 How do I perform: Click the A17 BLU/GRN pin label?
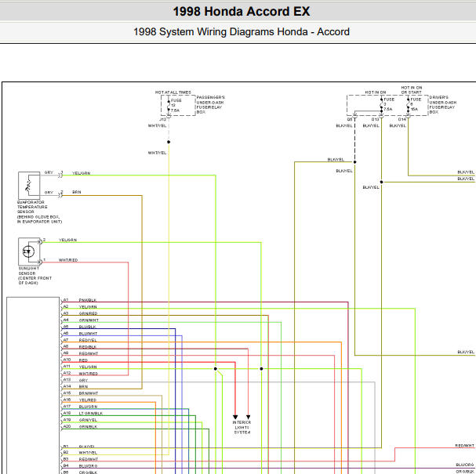click(80, 407)
